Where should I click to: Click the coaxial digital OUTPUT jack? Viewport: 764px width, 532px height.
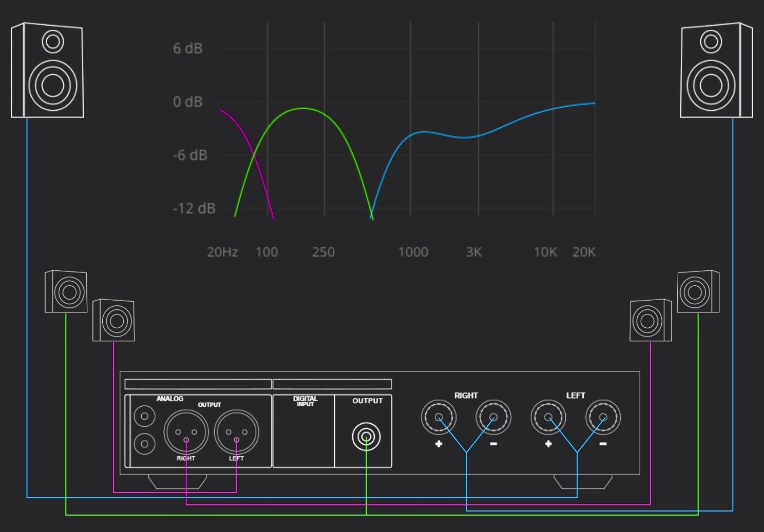[x=366, y=437]
